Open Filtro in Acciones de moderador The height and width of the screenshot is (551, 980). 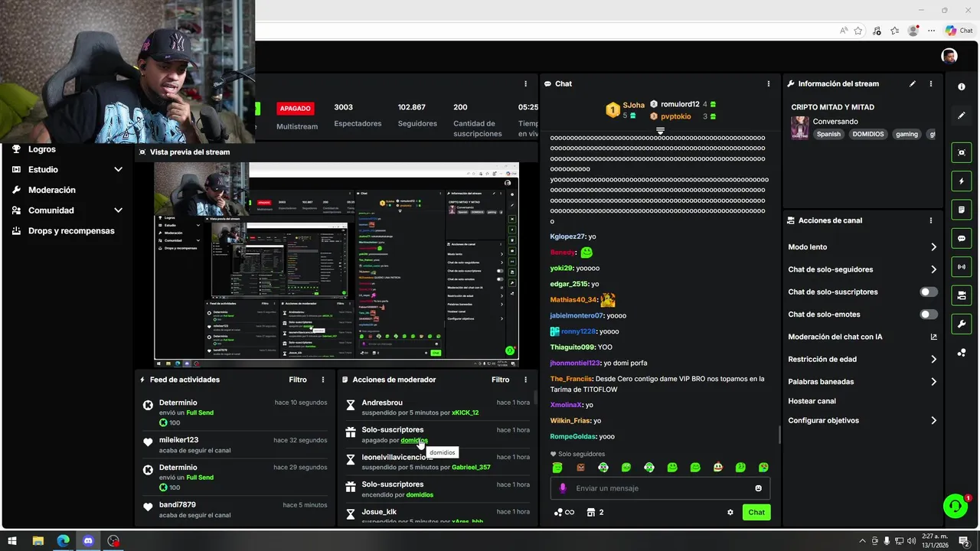click(x=500, y=380)
